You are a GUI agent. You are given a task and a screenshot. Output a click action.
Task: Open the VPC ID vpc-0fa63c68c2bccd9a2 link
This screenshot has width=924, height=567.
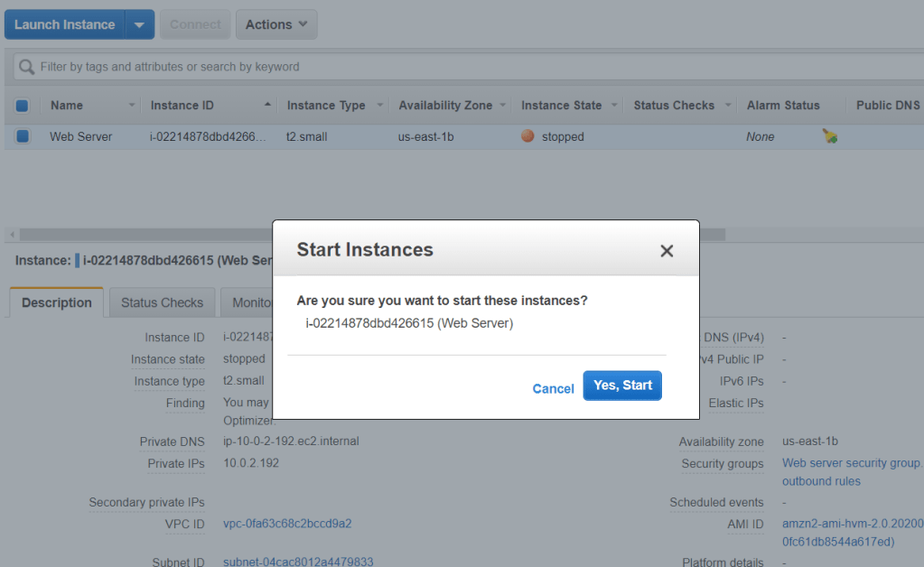[x=287, y=524]
